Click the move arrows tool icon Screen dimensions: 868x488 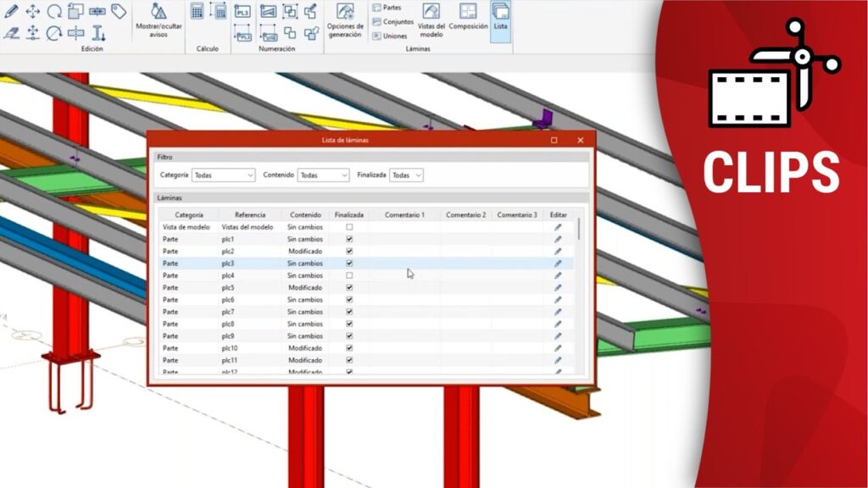coord(33,11)
